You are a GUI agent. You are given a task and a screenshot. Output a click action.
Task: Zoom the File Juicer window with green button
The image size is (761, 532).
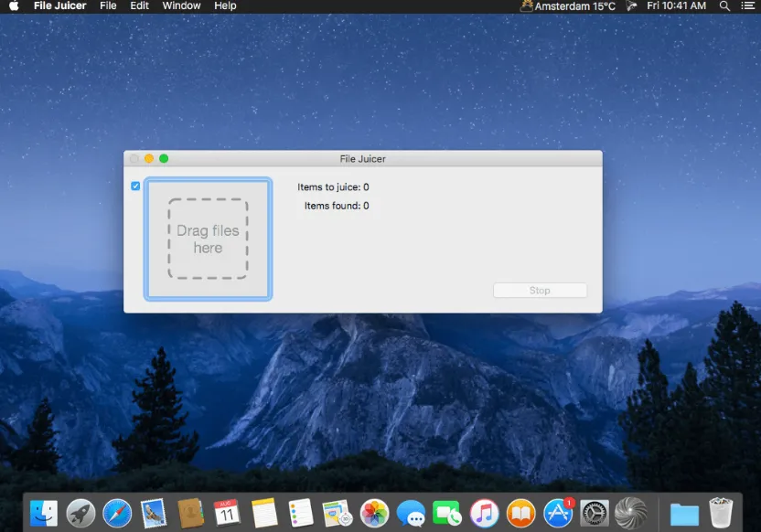(164, 158)
